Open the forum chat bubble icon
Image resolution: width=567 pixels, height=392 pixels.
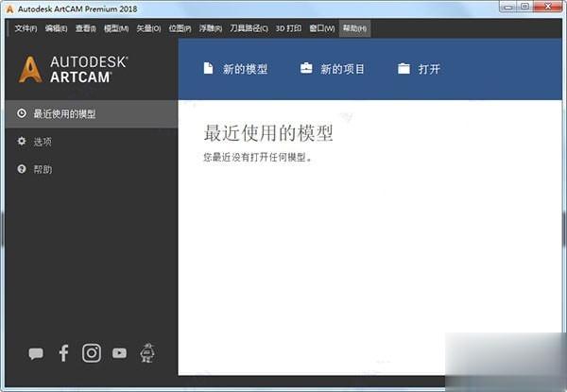pyautogui.click(x=36, y=353)
